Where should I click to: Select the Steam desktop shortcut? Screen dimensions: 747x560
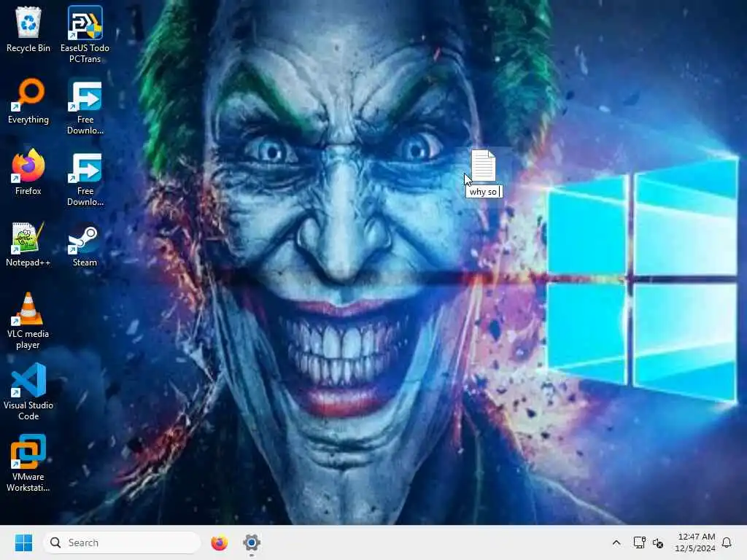[85, 245]
